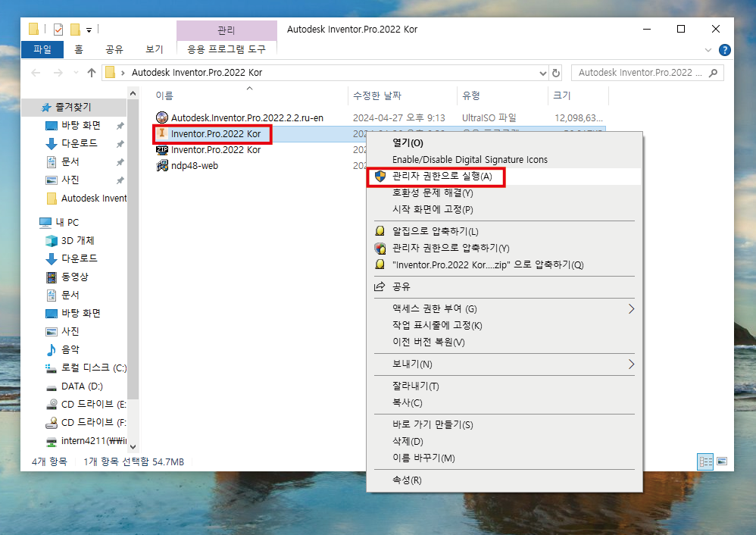
Task: Click the icon beside 관리자 권한으로 압축하기
Action: tap(380, 248)
